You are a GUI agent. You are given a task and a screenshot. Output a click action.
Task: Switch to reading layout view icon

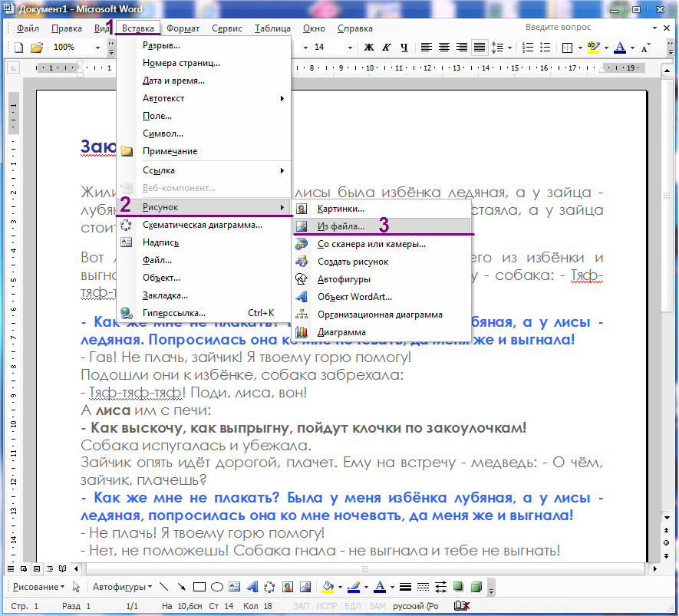(63, 568)
